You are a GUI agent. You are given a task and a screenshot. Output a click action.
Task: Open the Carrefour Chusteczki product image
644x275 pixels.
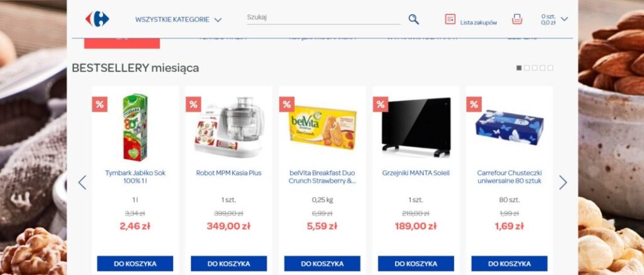point(509,127)
